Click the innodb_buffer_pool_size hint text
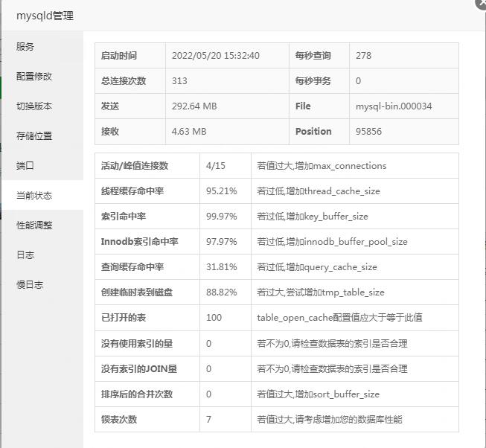Screen dimensions: 486x448 pyautogui.click(x=332, y=242)
